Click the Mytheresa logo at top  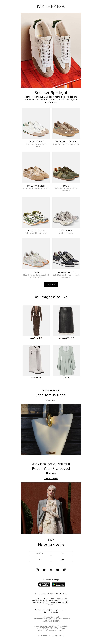[51, 7]
